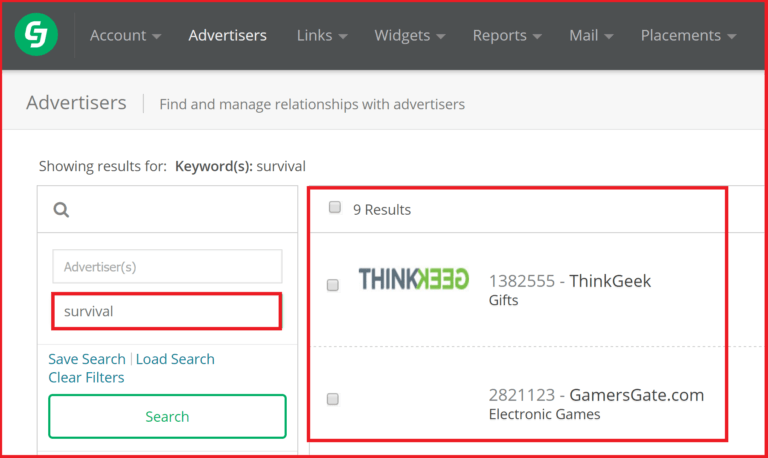Focus the Advertiser(s) input field
The image size is (768, 458).
(x=167, y=266)
